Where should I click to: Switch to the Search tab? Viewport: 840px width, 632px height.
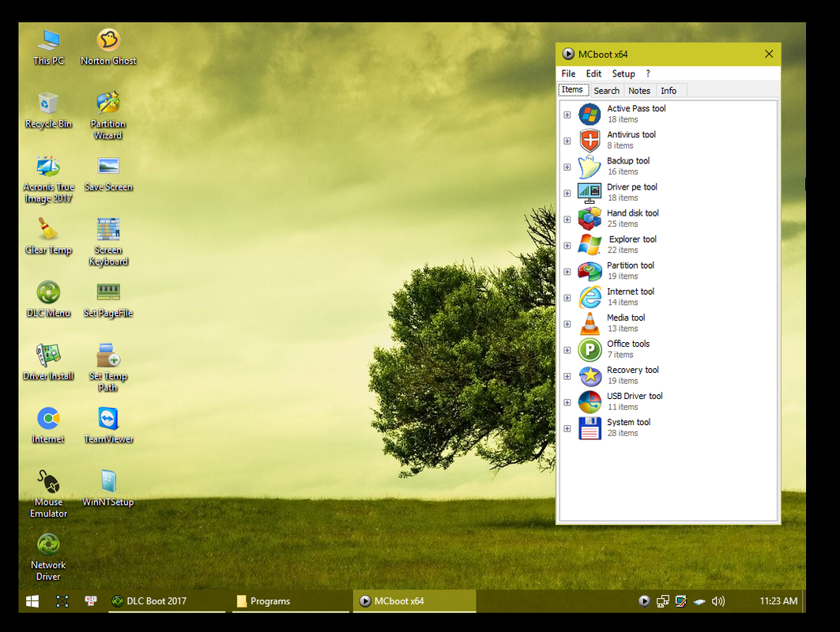606,91
